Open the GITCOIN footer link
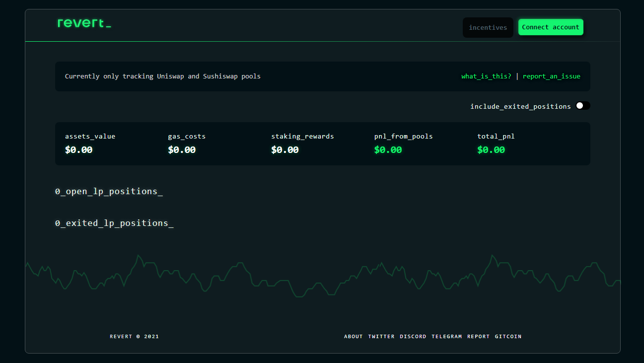The image size is (644, 363). 508,337
